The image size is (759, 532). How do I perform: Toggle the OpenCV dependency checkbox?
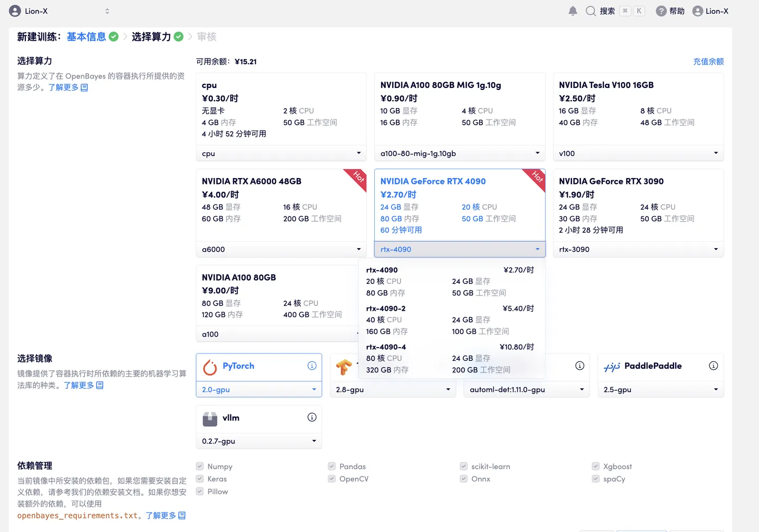[332, 479]
